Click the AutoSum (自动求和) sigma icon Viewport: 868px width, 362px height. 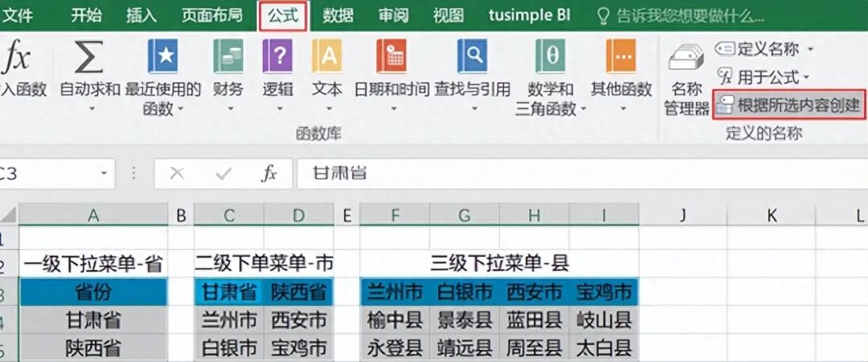(89, 57)
